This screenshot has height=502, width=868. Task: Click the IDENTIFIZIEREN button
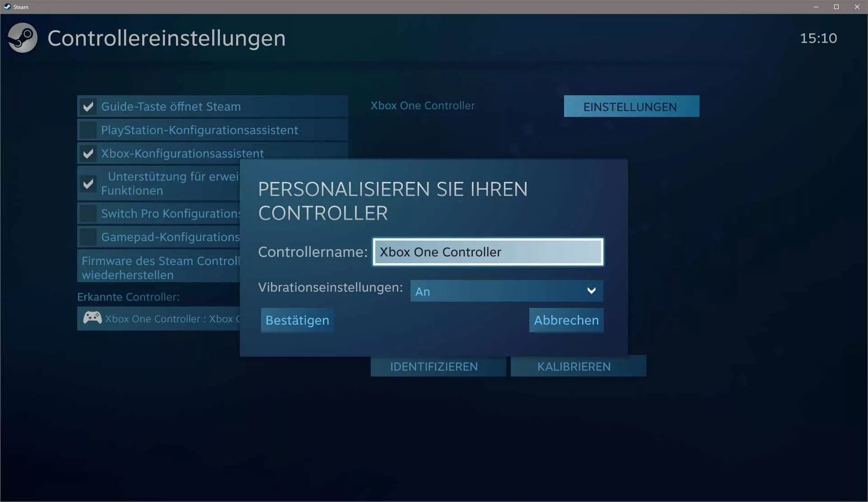coord(438,367)
